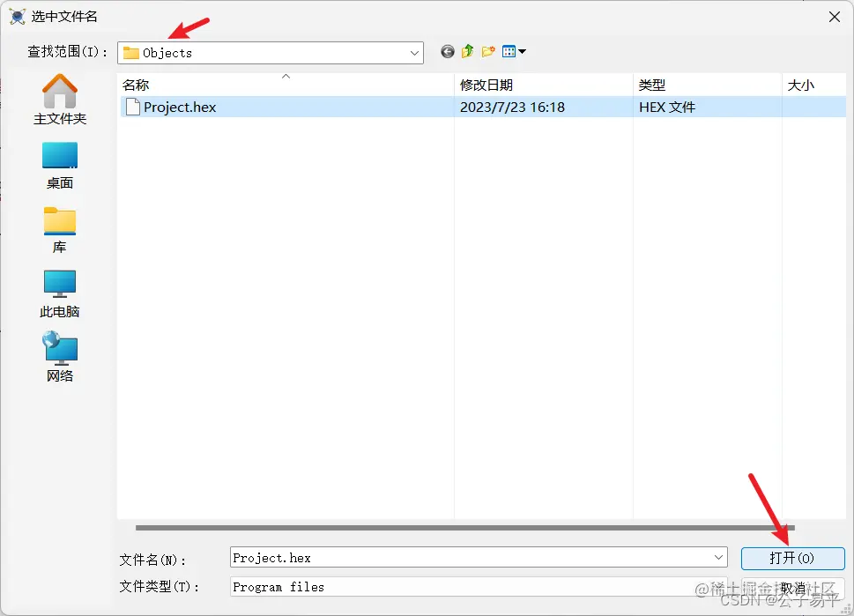The height and width of the screenshot is (616, 854).
Task: Open This PC (此电脑) shortcut
Action: click(60, 294)
